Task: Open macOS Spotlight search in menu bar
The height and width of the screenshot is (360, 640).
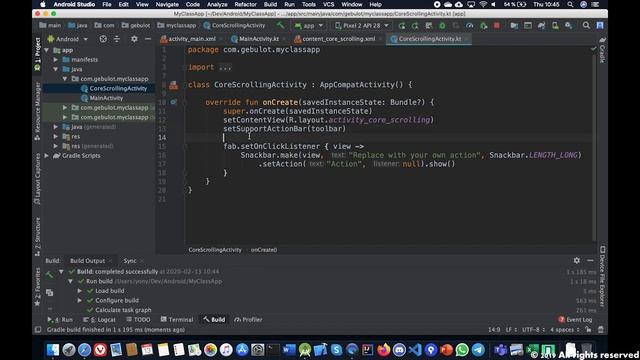Action: tap(570, 4)
